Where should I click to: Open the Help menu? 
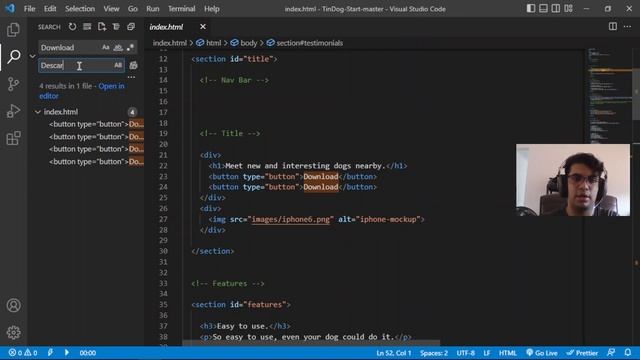tap(211, 9)
